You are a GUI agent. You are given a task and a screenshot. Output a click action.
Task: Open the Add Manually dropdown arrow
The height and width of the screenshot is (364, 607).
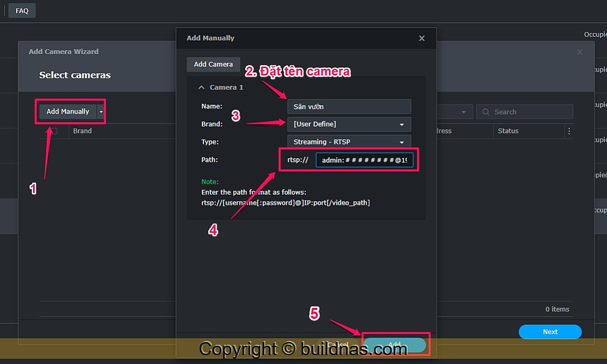[x=101, y=112]
